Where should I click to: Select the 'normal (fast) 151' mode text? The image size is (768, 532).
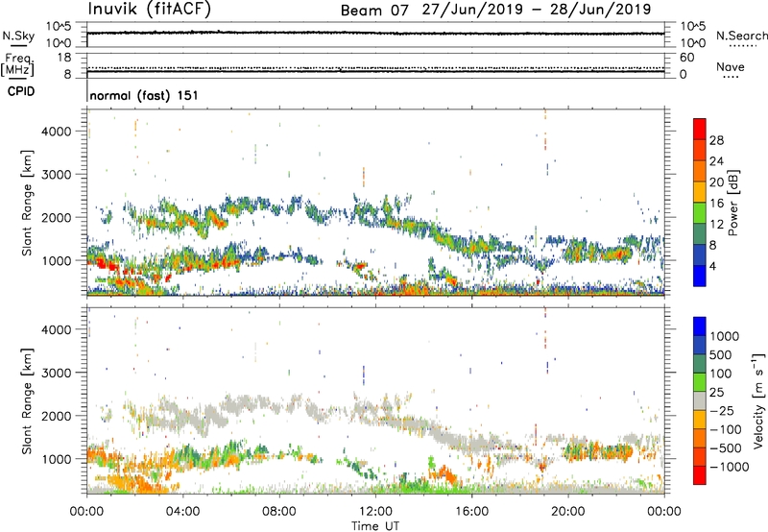(144, 95)
